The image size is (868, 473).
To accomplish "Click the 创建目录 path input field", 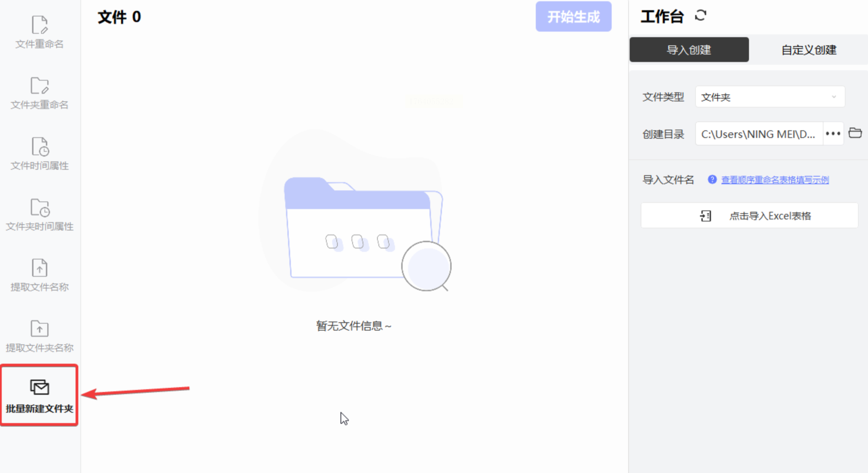I will 758,134.
